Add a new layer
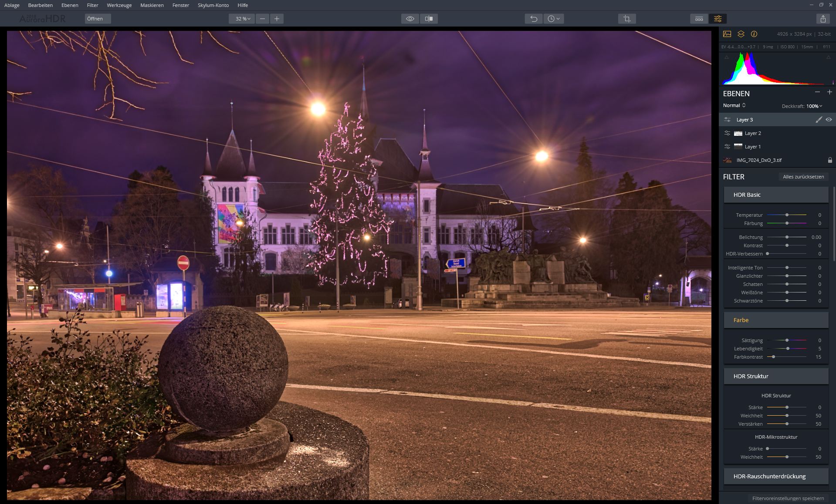 click(829, 92)
